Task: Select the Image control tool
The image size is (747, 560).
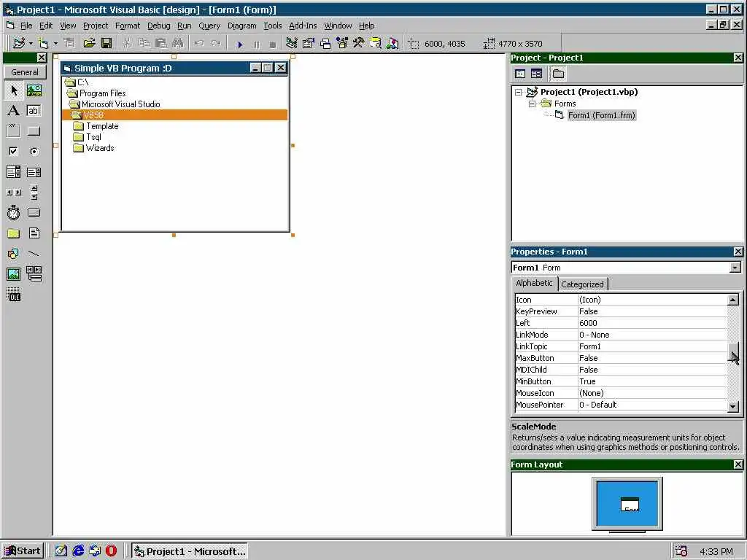Action: (14, 274)
